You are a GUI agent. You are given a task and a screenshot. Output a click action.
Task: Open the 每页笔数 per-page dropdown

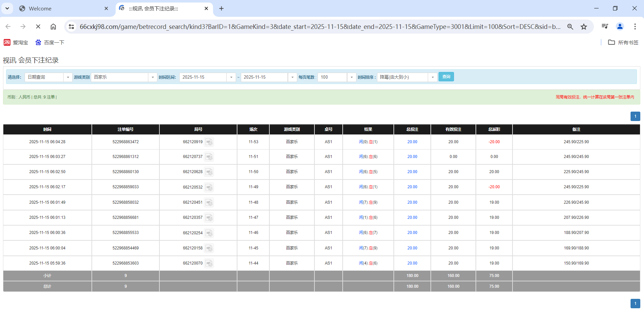(x=351, y=77)
